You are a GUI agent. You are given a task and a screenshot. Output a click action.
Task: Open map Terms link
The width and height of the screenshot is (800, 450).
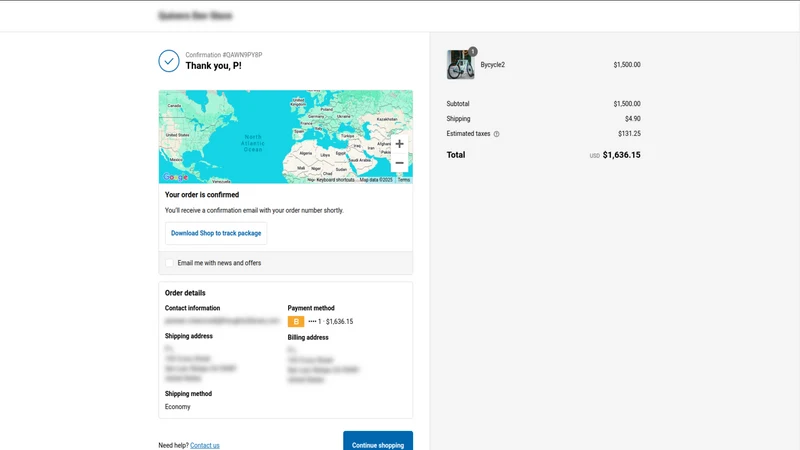pyautogui.click(x=404, y=180)
